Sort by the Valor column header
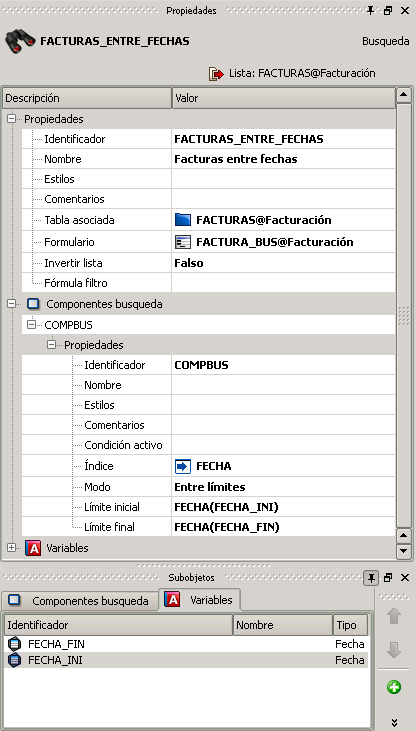This screenshot has width=416, height=731. [x=284, y=98]
